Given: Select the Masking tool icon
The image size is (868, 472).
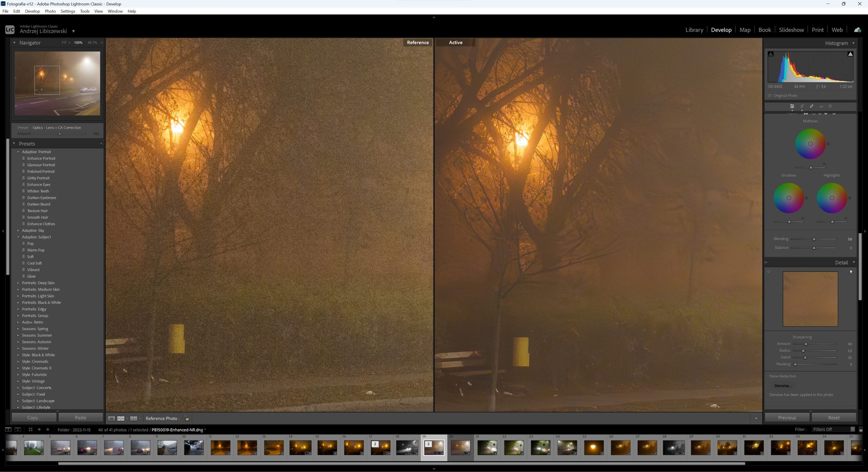Looking at the screenshot, I should point(830,106).
